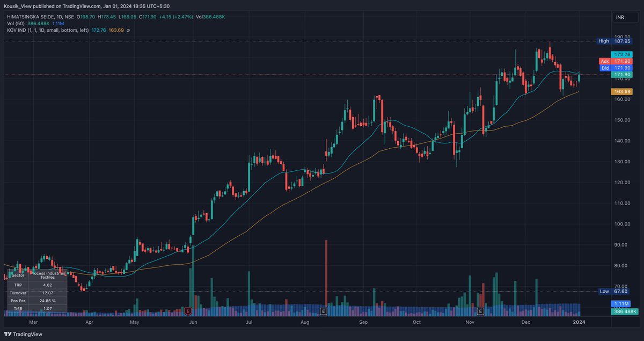
Task: Click the null-value icon after KOV IND values
Action: click(128, 30)
